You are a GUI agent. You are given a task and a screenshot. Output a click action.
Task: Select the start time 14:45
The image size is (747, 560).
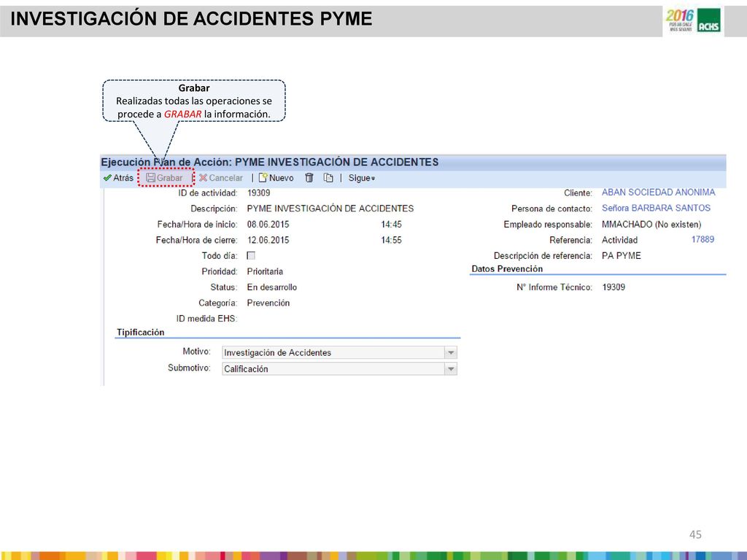391,225
